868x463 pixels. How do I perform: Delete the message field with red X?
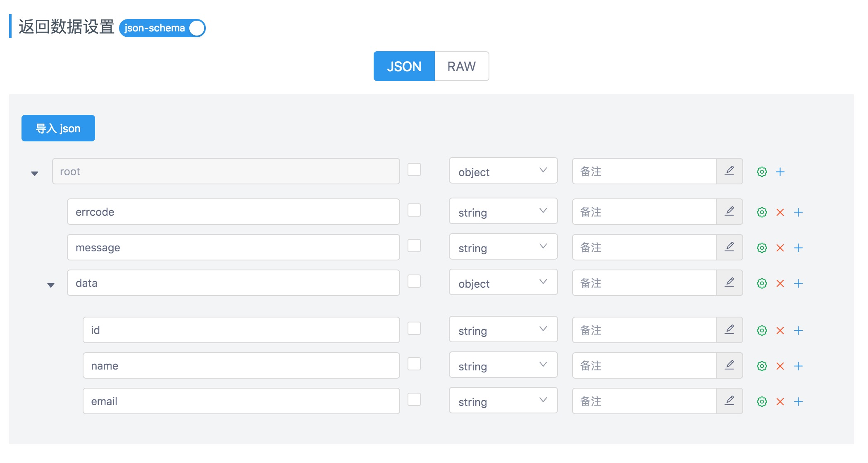pos(780,248)
